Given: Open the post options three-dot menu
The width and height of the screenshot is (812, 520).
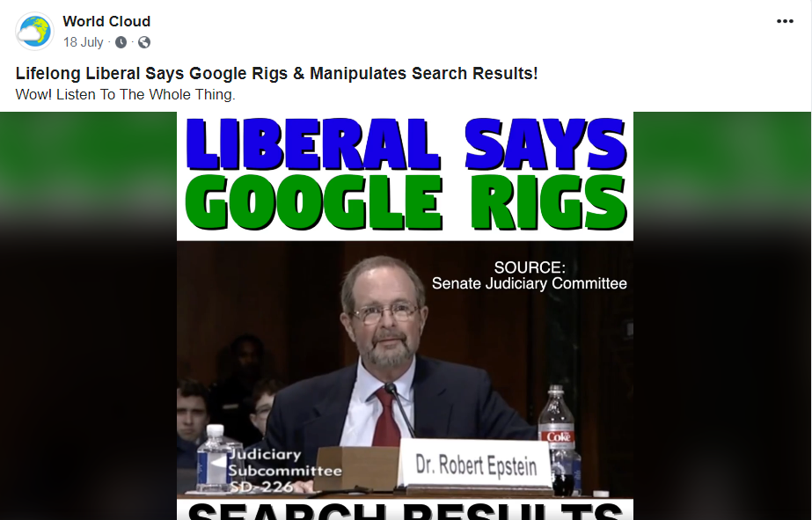Looking at the screenshot, I should click(x=785, y=21).
